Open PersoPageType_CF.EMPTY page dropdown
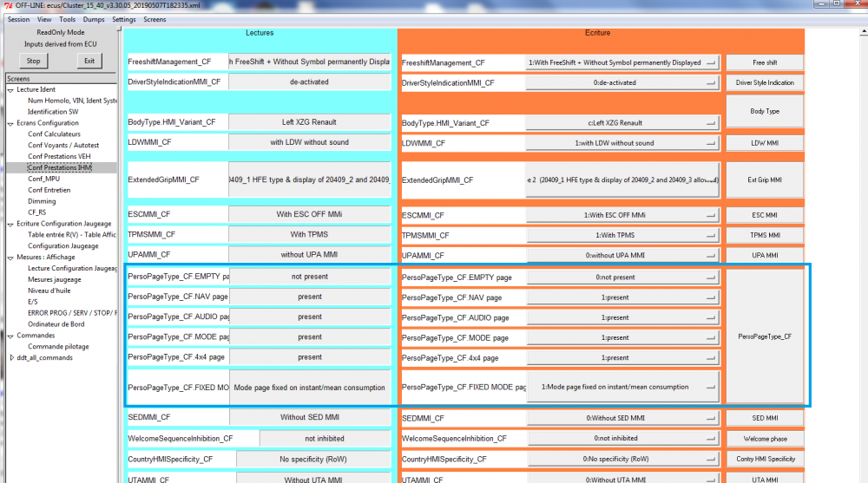 click(622, 277)
